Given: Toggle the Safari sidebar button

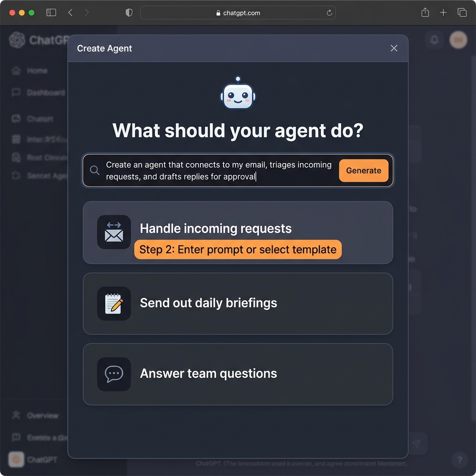Looking at the screenshot, I should pos(51,13).
